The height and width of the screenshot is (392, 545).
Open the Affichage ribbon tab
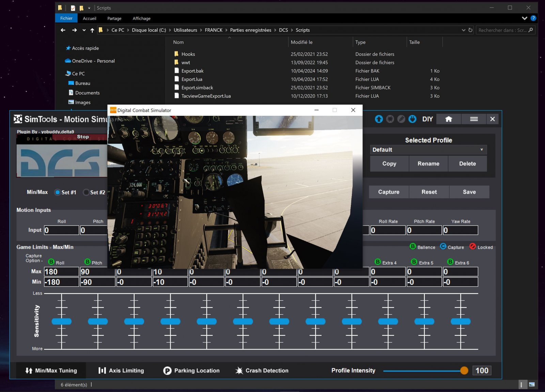pyautogui.click(x=141, y=18)
